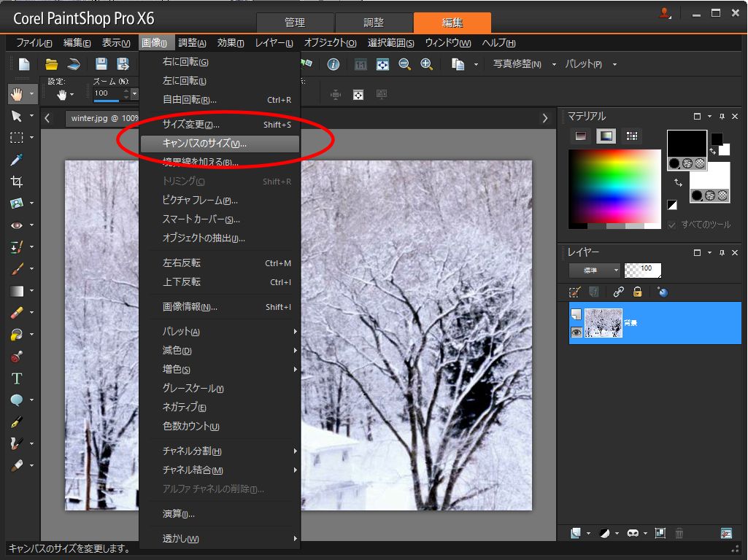Open the 写真修整 dropdown arrow
748x560 pixels.
[x=554, y=64]
